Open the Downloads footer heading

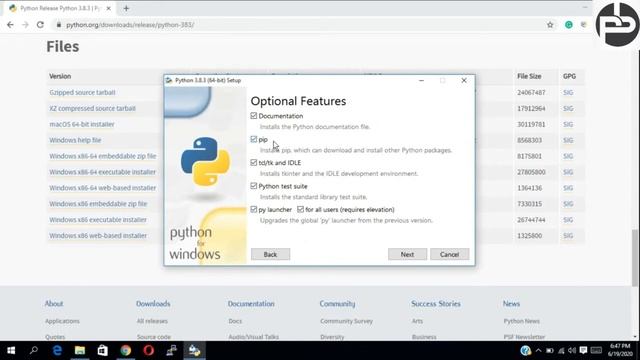coord(153,304)
